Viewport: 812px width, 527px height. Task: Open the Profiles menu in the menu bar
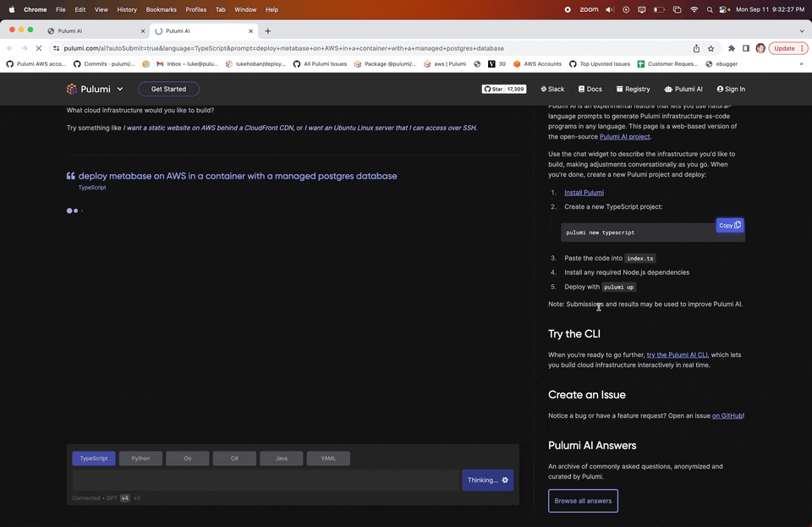coord(195,9)
